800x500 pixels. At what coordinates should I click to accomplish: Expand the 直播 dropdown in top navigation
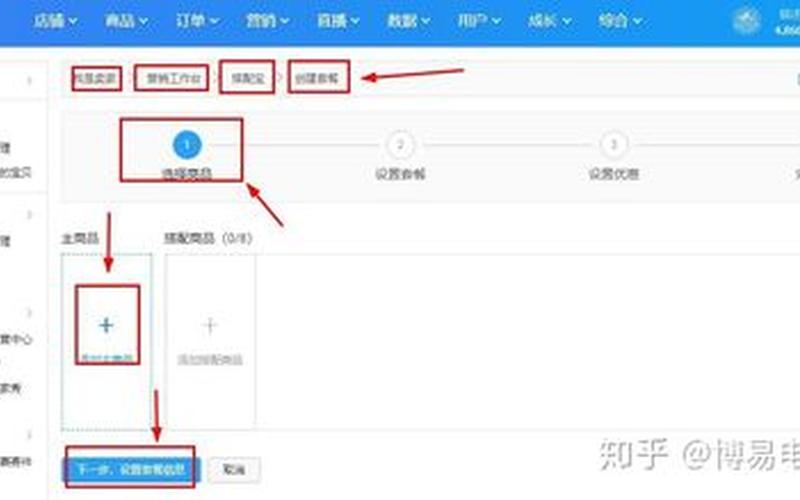[338, 21]
